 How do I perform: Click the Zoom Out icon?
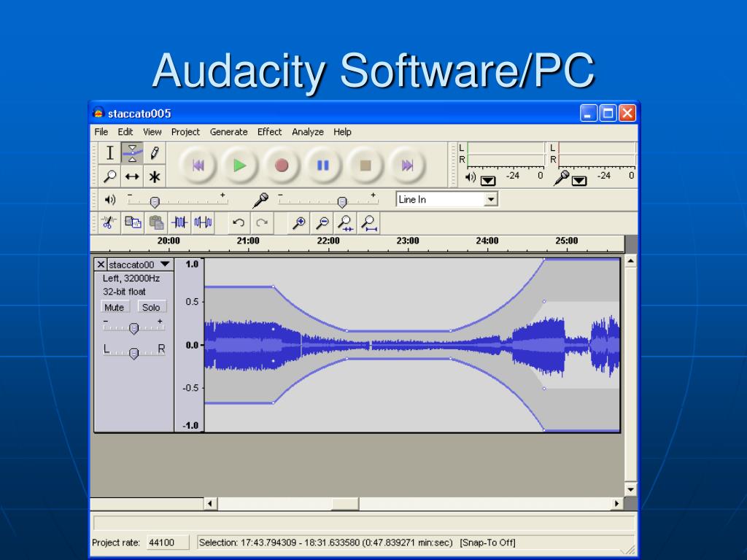tap(322, 222)
